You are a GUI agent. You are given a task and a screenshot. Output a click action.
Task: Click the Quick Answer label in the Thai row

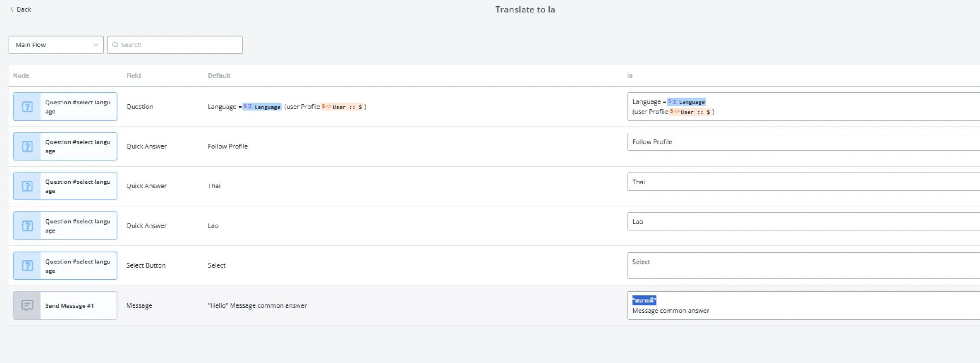tap(147, 186)
